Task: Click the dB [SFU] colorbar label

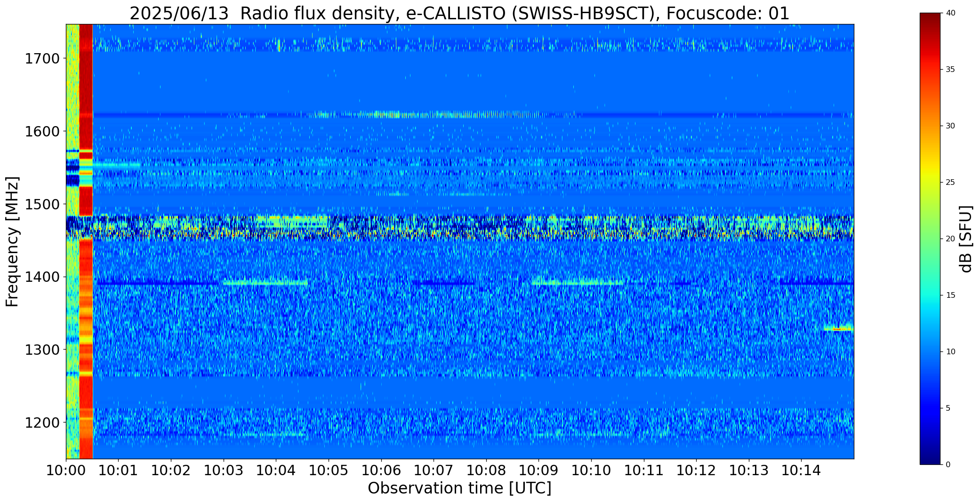Action: (x=966, y=239)
